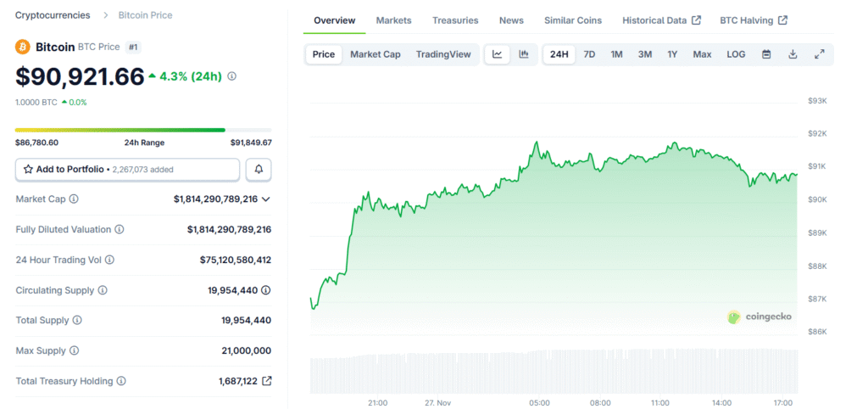Viewport: 868px width, 409px height.
Task: Select the Max time range
Action: click(x=703, y=54)
